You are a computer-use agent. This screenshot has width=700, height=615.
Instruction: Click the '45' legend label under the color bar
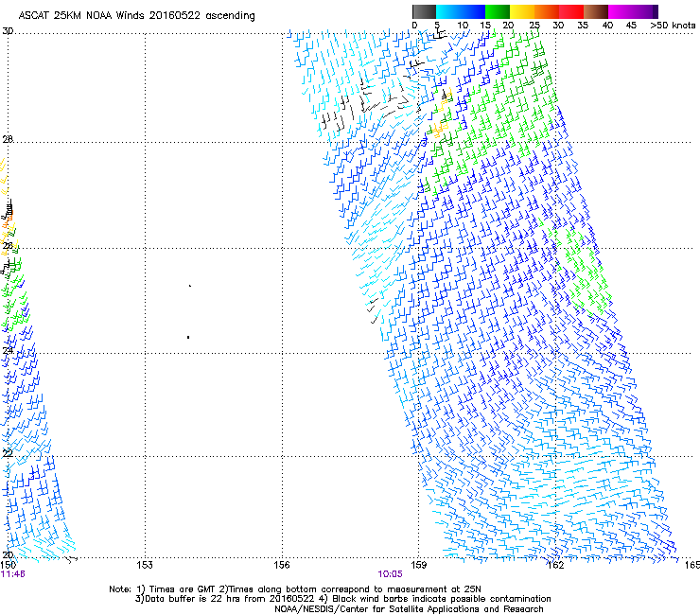631,25
